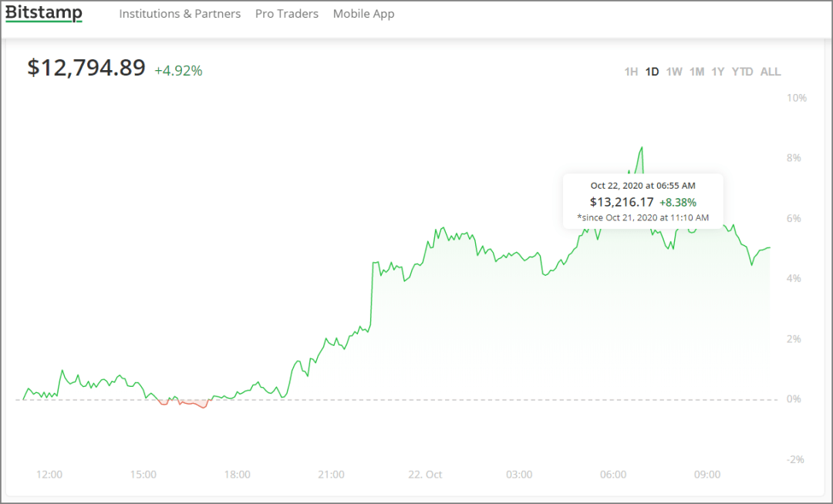Select the 1H time range

(631, 72)
